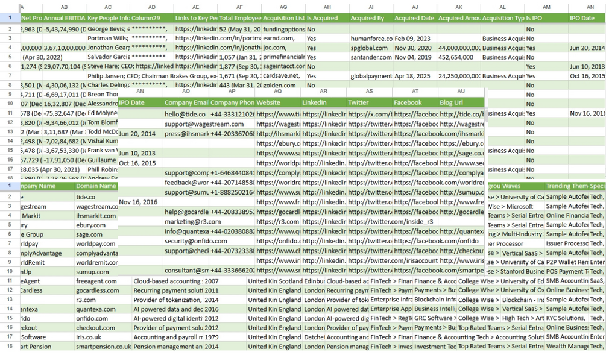Select domain cell 'gocardless.com'
Image resolution: width=606 pixels, height=364 pixels.
[x=103, y=290]
